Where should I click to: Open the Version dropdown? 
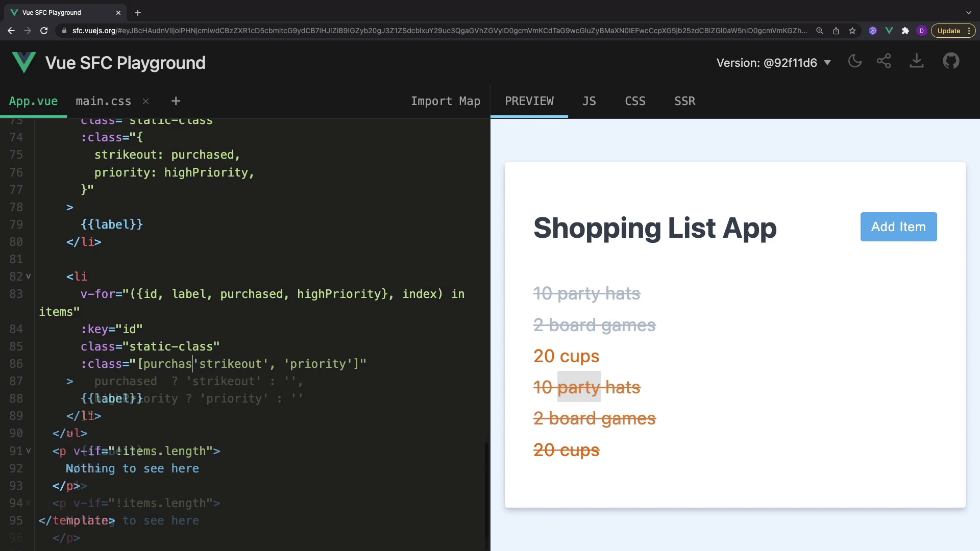coord(773,63)
